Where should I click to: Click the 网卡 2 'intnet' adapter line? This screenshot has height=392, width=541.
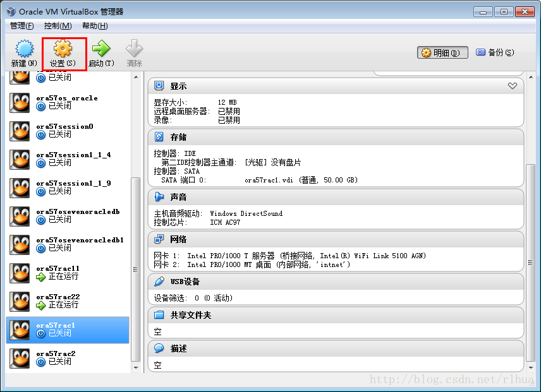252,264
